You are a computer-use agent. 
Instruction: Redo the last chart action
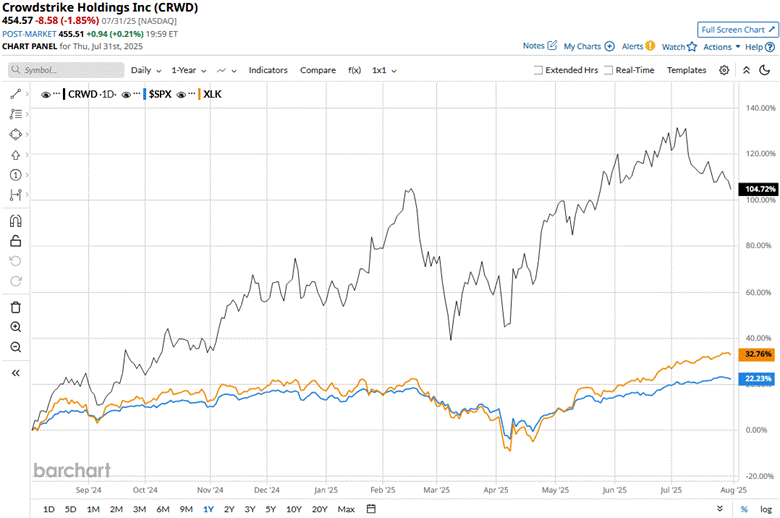coord(15,281)
